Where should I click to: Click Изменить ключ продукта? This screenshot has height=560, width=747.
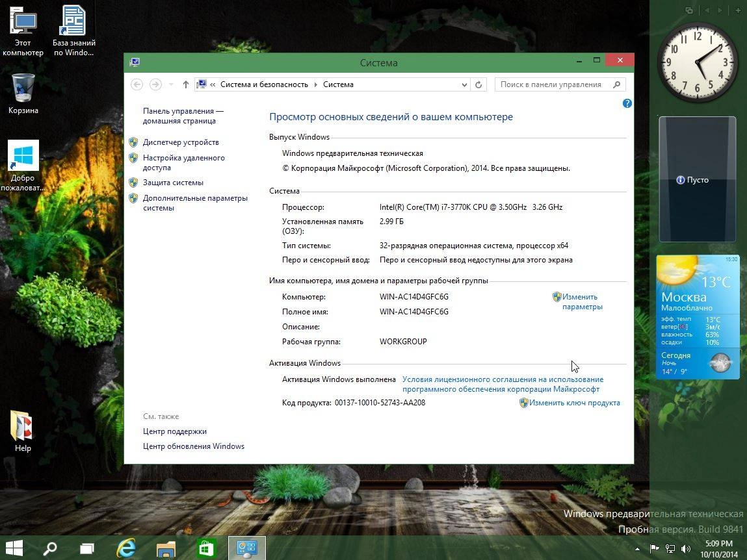(x=574, y=403)
